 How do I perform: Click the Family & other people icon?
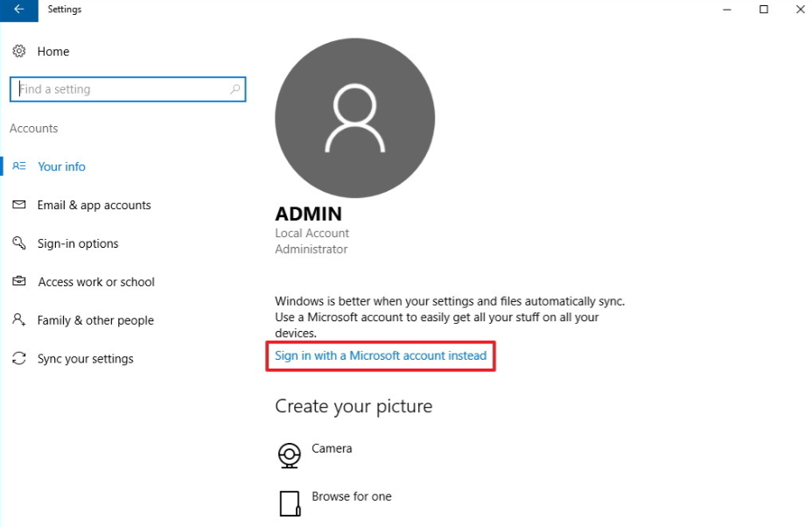tap(19, 320)
